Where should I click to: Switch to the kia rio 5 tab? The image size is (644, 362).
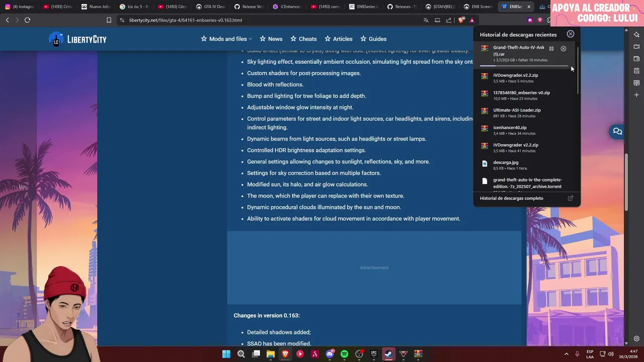(134, 7)
